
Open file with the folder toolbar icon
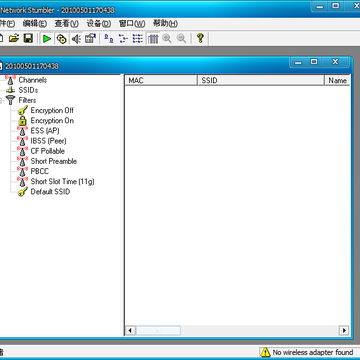tap(14, 39)
